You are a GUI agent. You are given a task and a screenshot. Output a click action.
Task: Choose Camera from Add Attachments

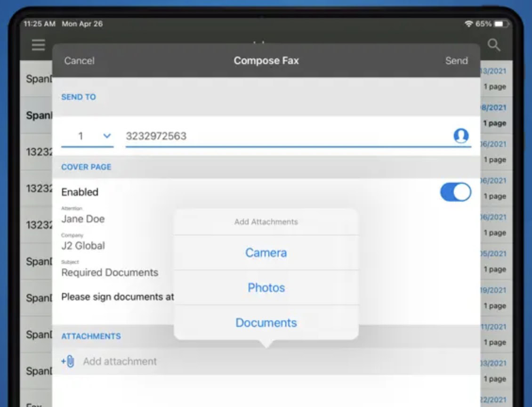pyautogui.click(x=266, y=252)
